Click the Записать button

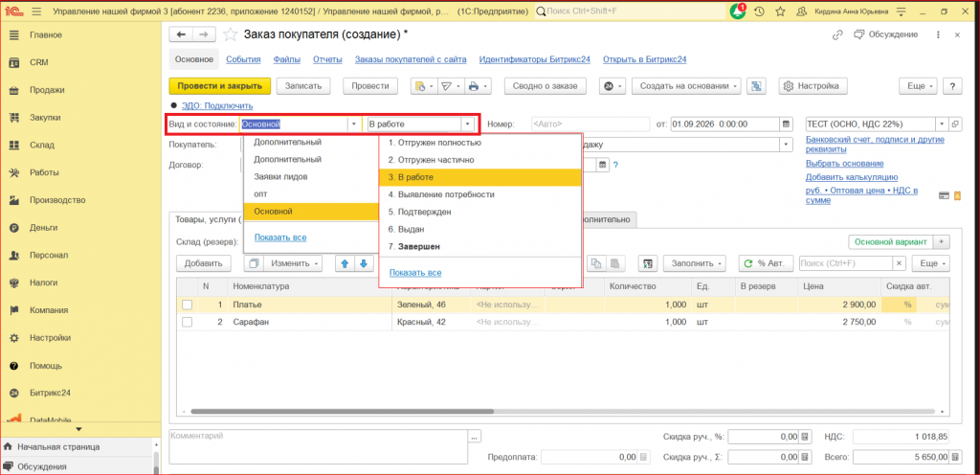(303, 86)
